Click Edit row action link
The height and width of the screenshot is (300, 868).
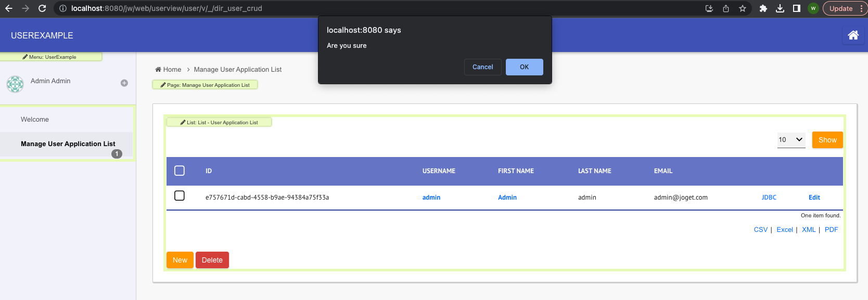(814, 198)
